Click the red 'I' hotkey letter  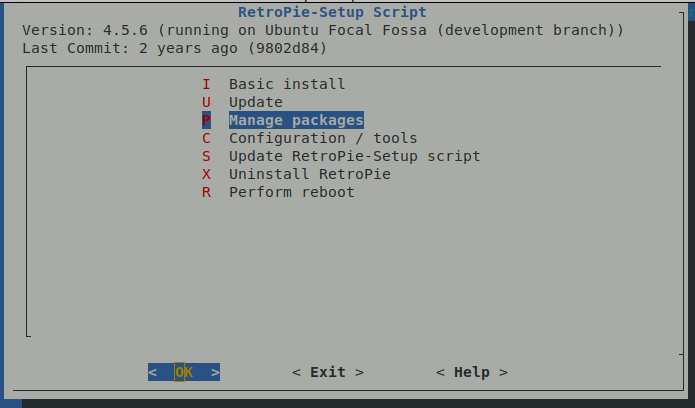click(x=206, y=84)
